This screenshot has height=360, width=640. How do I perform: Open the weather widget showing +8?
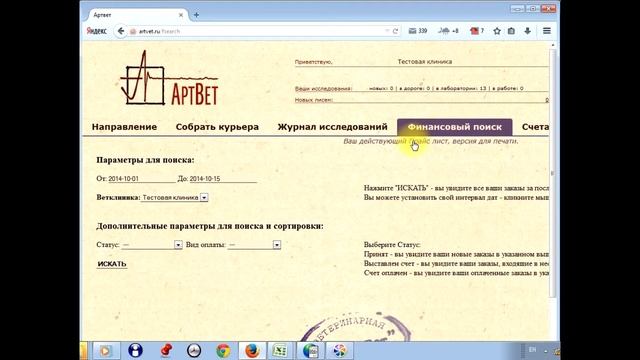[x=448, y=31]
